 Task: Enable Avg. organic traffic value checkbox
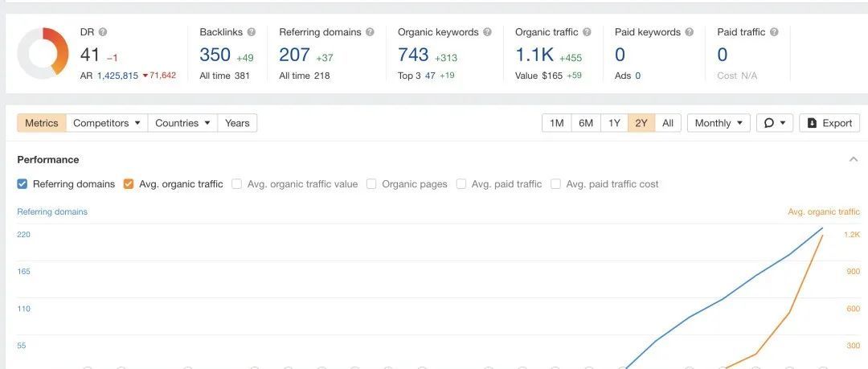click(x=237, y=184)
